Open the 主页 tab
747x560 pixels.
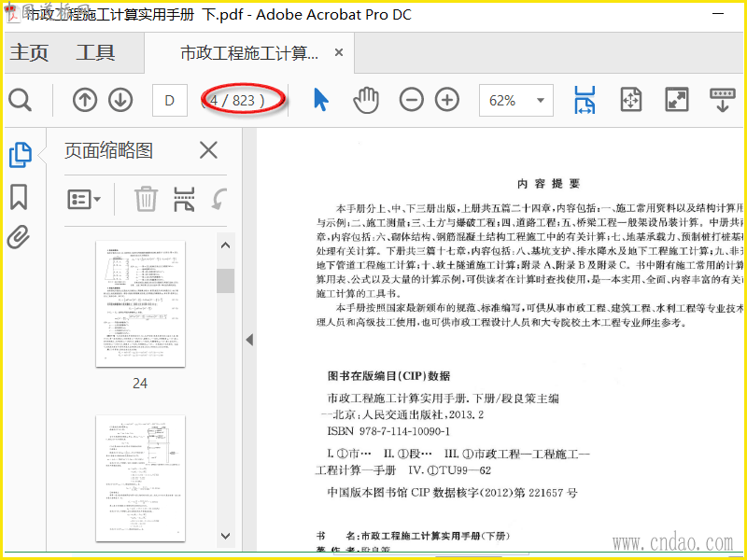coord(29,52)
